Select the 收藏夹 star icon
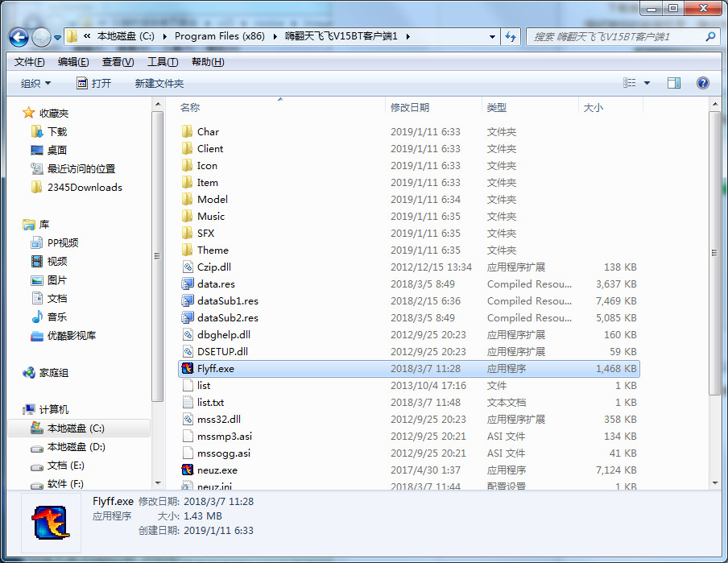 point(28,113)
